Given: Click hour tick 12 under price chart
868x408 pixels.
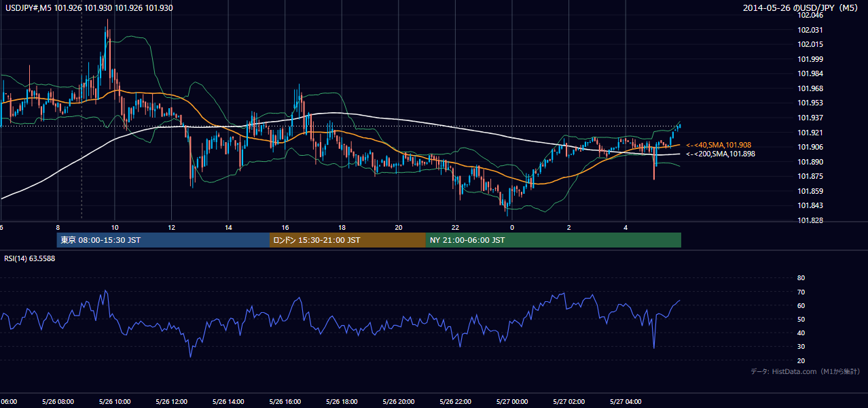Looking at the screenshot, I should click(171, 228).
